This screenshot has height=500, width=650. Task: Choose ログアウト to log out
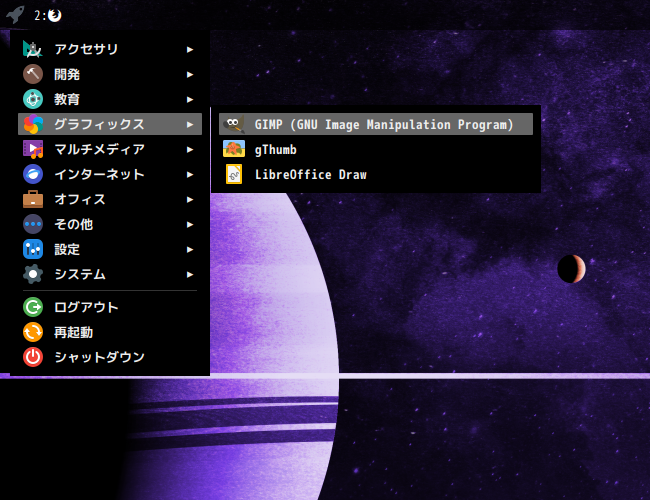(x=110, y=307)
